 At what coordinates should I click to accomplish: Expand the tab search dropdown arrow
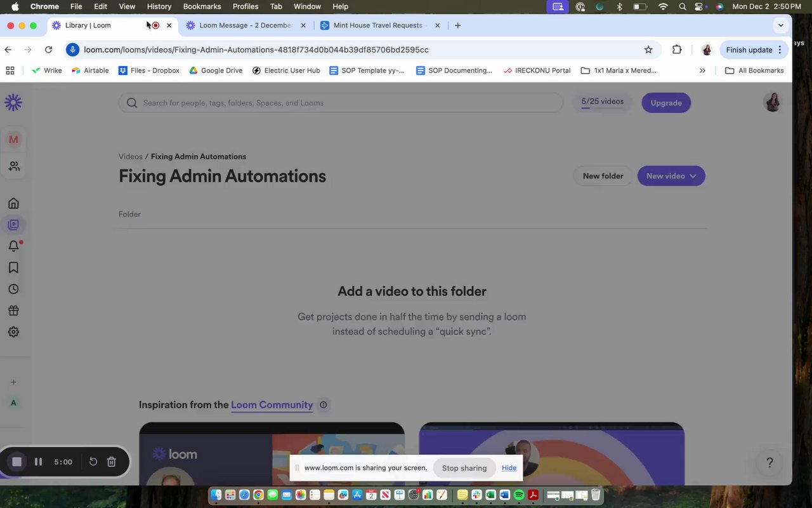[781, 25]
